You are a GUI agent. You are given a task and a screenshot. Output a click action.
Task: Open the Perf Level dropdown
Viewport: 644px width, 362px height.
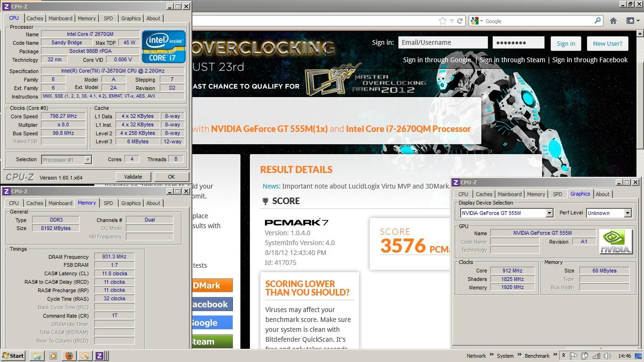point(627,213)
